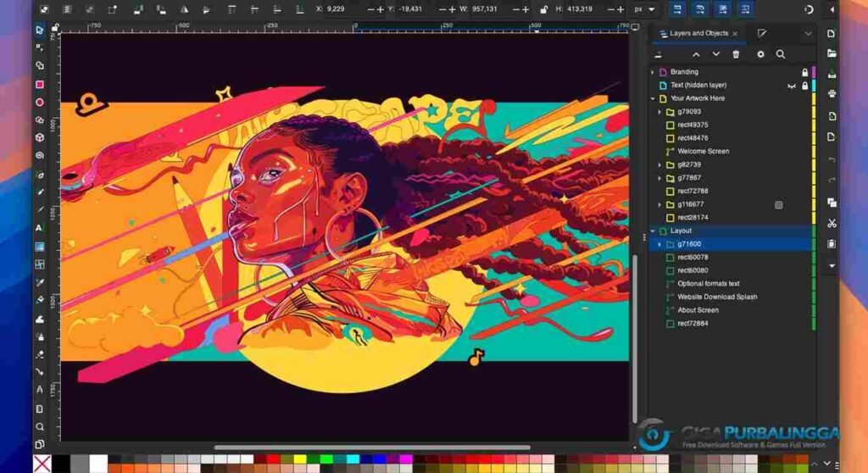868x473 pixels.
Task: Expand the Branding layer
Action: pyautogui.click(x=653, y=72)
